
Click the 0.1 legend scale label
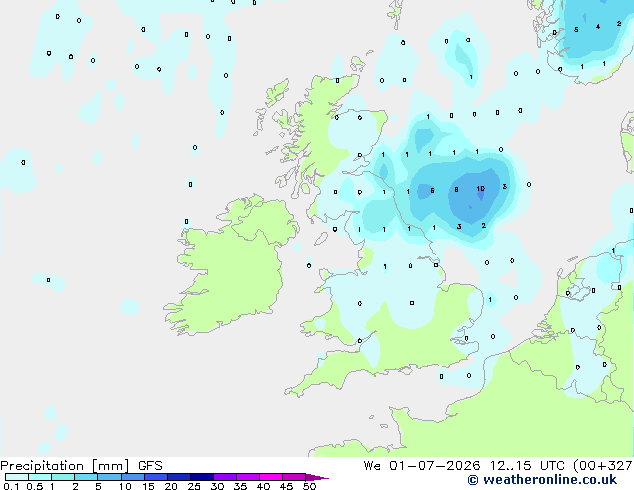(11, 486)
